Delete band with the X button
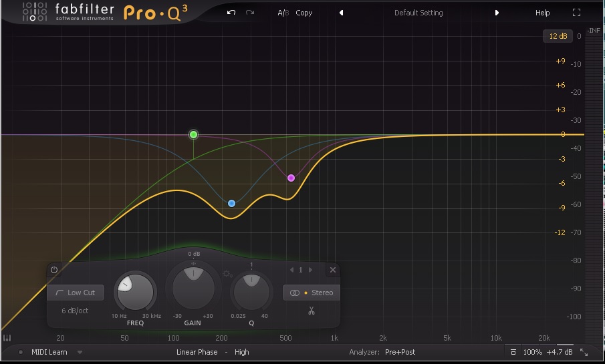 [x=333, y=270]
